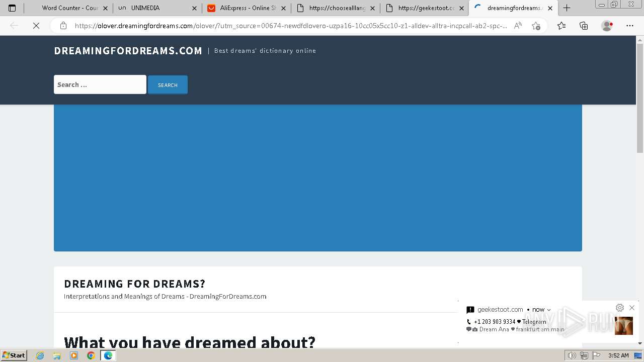
Task: Enable Read aloud in address bar
Action: coord(518,26)
